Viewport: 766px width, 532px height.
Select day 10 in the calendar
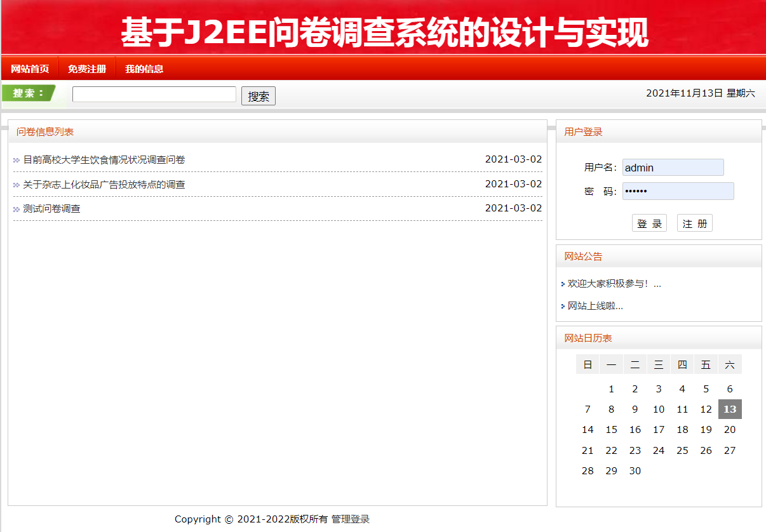pos(659,409)
